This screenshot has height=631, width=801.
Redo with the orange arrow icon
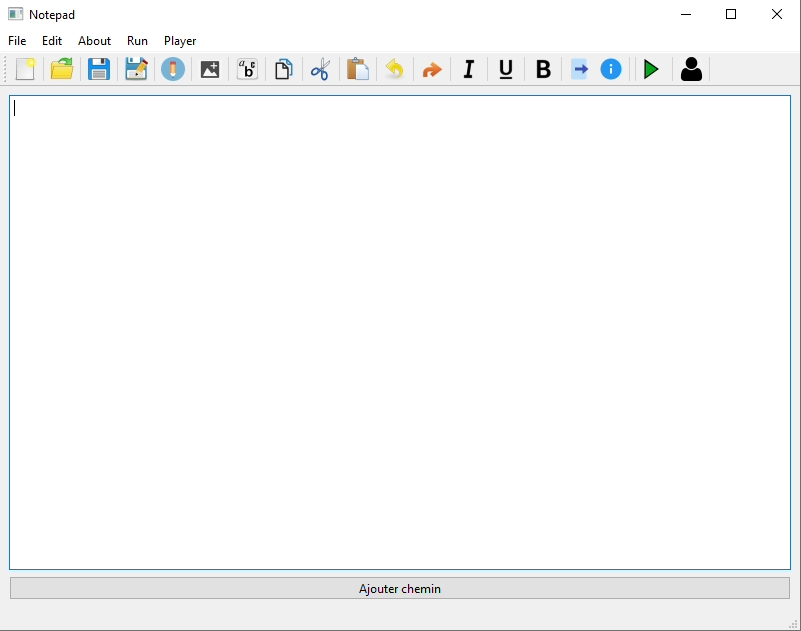pyautogui.click(x=431, y=69)
